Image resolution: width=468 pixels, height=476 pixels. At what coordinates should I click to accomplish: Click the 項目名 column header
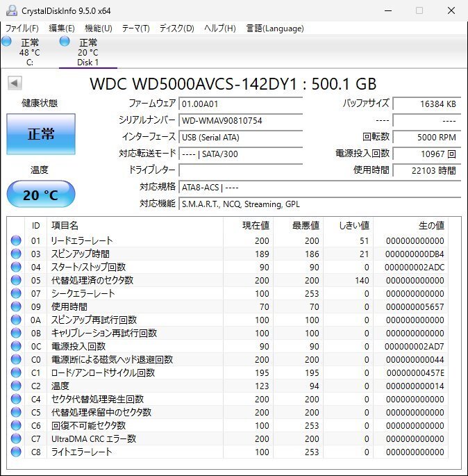135,225
